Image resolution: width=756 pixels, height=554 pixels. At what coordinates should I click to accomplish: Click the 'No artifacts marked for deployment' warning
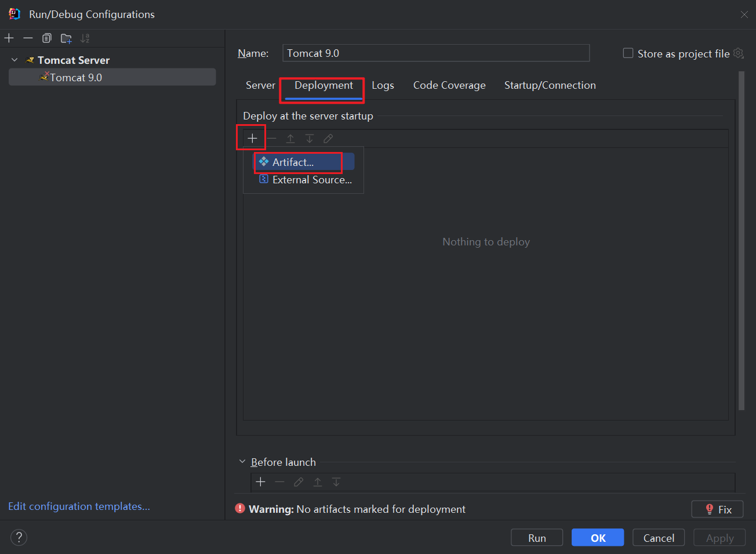pos(381,509)
